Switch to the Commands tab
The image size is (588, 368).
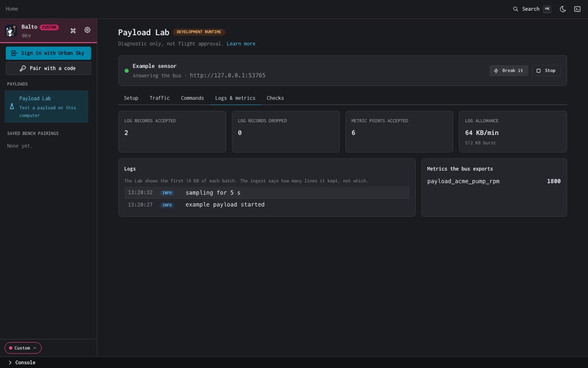192,98
